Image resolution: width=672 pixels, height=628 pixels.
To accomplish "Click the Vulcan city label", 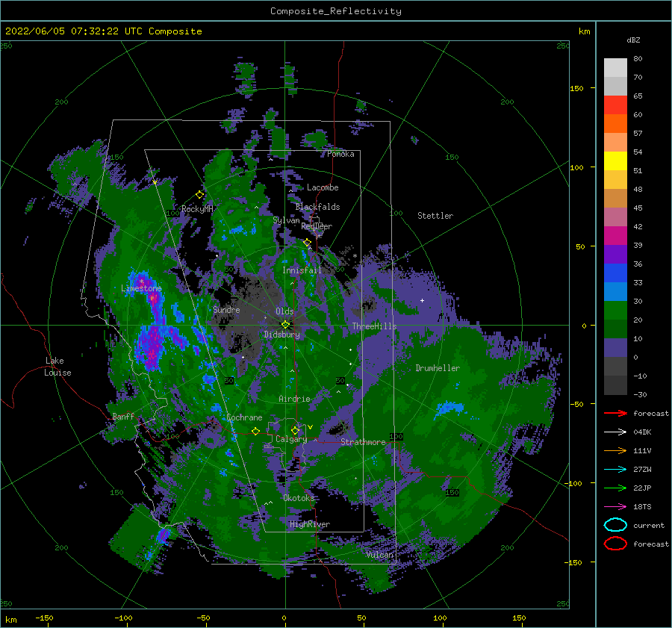I will (380, 555).
